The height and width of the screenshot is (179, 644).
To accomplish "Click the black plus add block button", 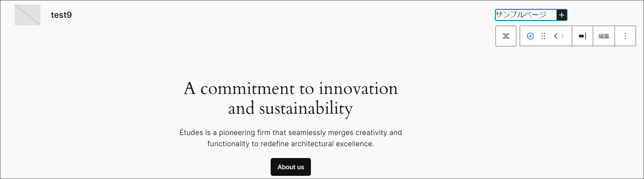I will [562, 15].
